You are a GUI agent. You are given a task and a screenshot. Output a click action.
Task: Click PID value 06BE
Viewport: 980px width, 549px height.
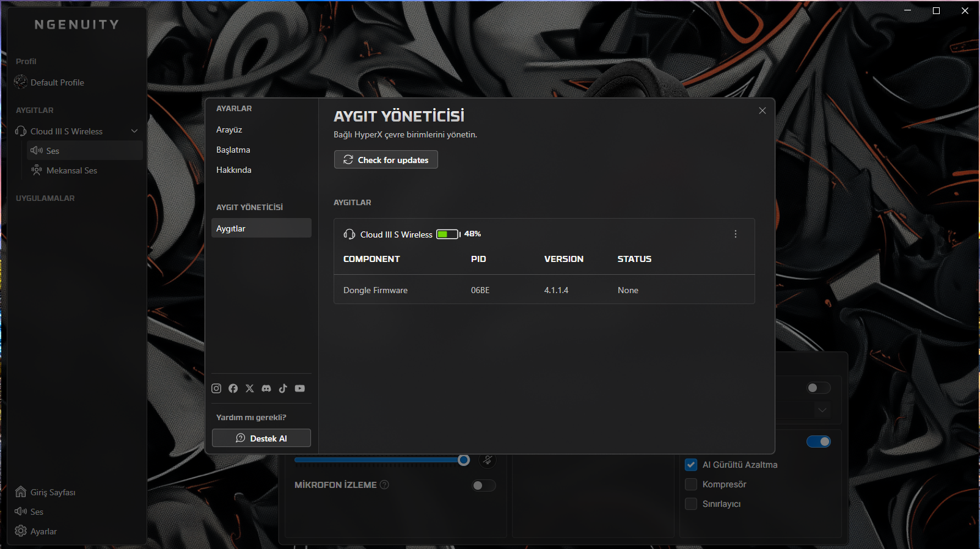[x=480, y=290]
